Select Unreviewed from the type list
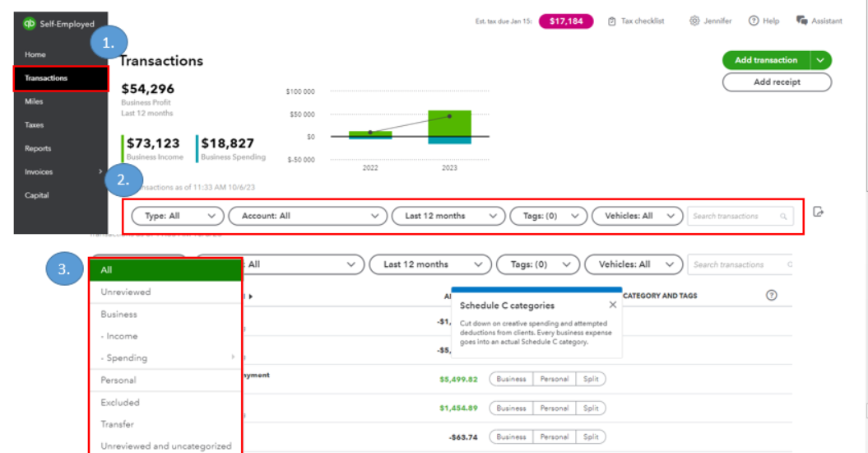 (x=126, y=292)
